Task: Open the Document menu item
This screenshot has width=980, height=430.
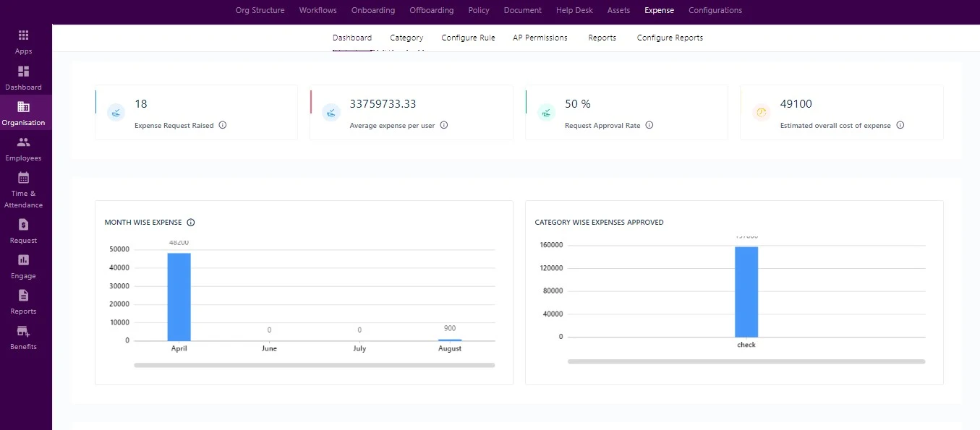Action: tap(523, 10)
